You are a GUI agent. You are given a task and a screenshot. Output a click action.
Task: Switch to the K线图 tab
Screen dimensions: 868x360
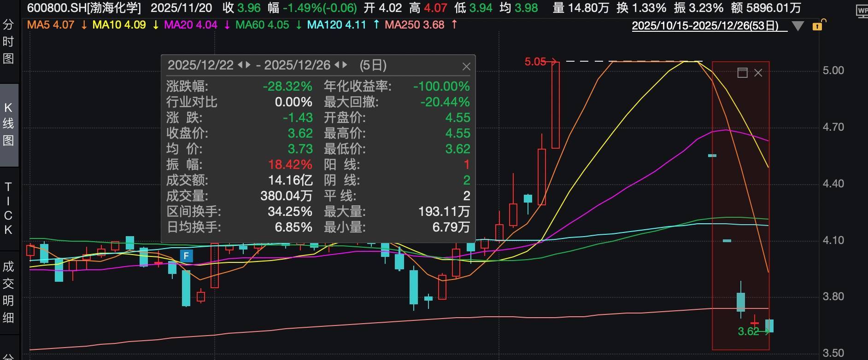[x=8, y=124]
